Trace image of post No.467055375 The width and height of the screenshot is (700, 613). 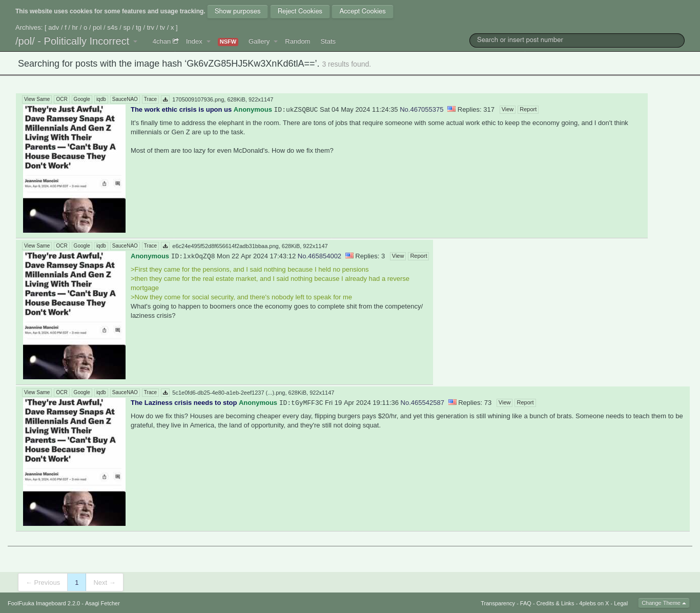(150, 99)
